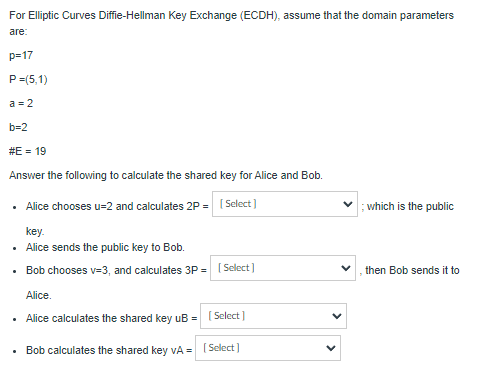Click the [Select] placeholder text beside 2P =
The image size is (480, 389).
tap(238, 204)
